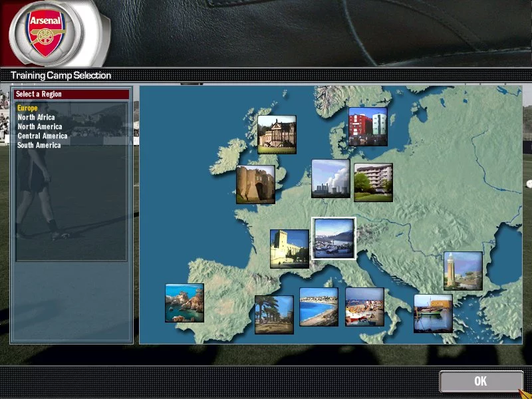The image size is (532, 399).
Task: Choose the palm trees camp in Spain
Action: coord(274,315)
